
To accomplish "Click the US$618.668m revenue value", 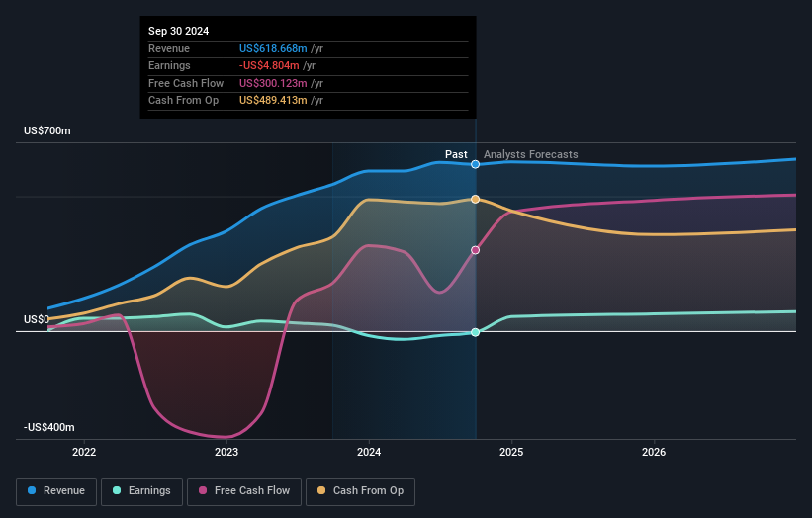I will [273, 48].
